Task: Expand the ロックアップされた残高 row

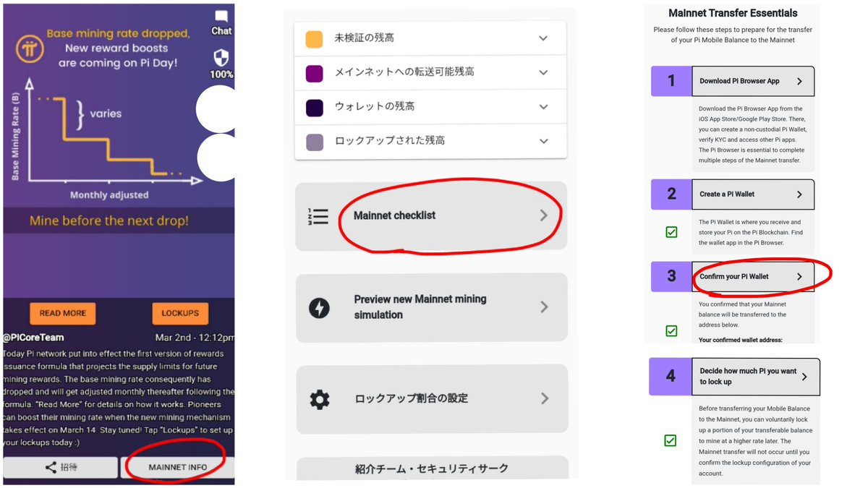Action: coord(430,141)
